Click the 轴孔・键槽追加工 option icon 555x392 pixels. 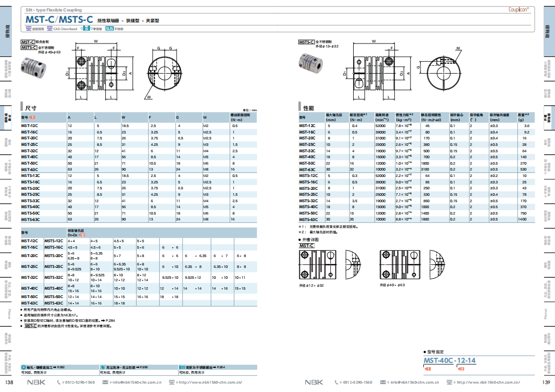24,367
